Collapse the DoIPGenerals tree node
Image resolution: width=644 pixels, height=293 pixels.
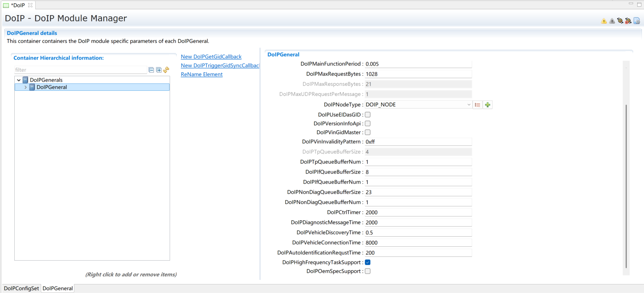pos(19,80)
